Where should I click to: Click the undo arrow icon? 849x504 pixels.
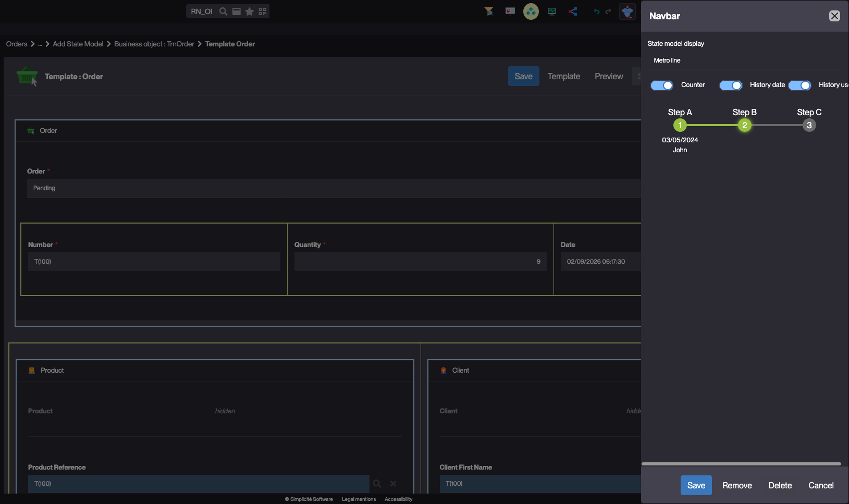(596, 11)
